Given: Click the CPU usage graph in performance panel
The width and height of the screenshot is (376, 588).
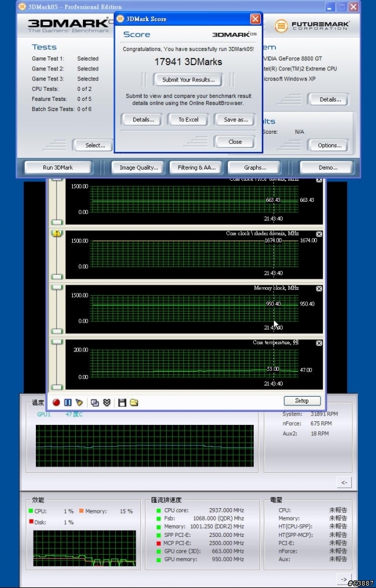Looking at the screenshot, I should 85,548.
